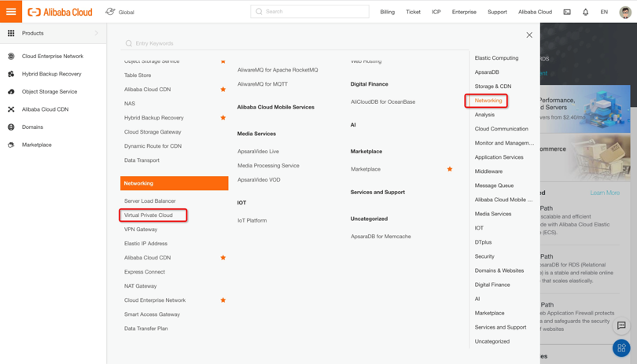
Task: Focus the top Search field
Action: pyautogui.click(x=310, y=11)
